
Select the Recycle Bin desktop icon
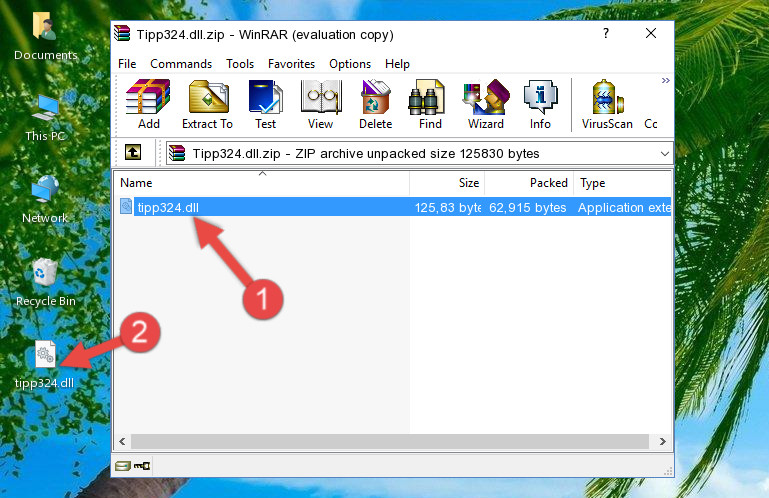46,283
